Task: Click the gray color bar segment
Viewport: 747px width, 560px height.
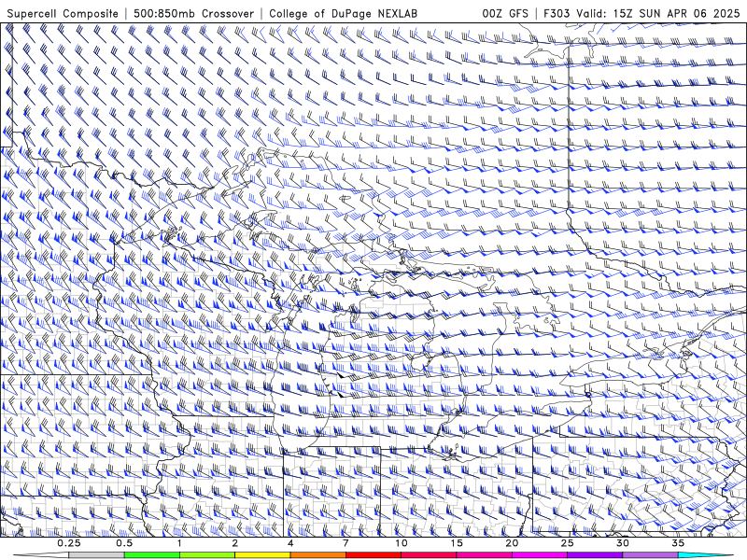Action: tap(96, 555)
